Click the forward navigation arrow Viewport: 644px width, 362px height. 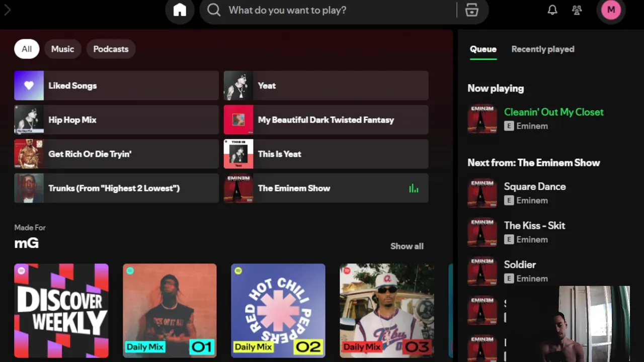tap(7, 10)
